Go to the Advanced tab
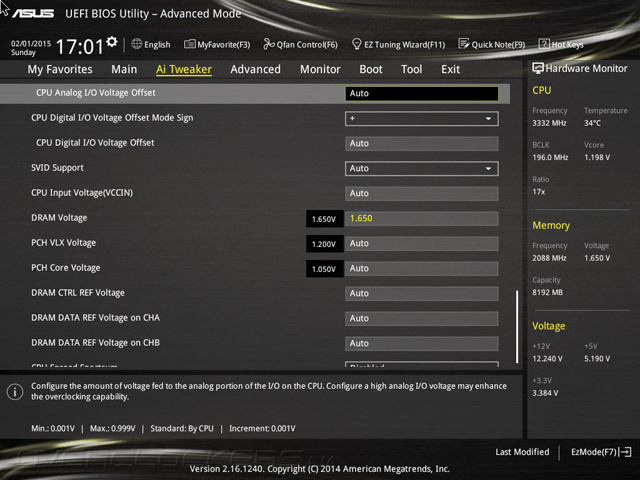This screenshot has width=640, height=480. click(256, 69)
